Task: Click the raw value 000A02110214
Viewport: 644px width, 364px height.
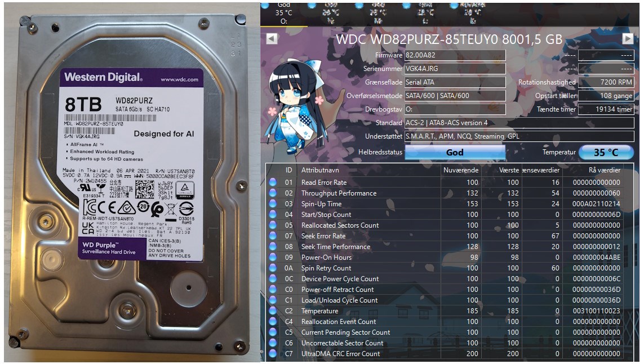Action: 596,204
